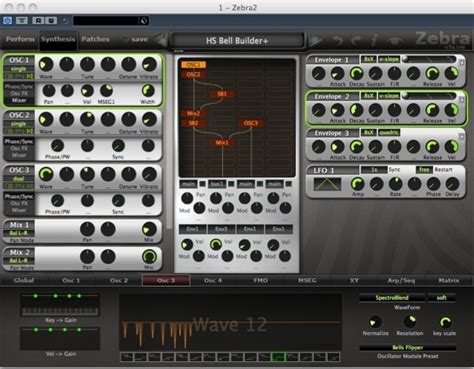Open SpectroBlend WaveForm dropdown
The width and height of the screenshot is (474, 369).
[392, 298]
